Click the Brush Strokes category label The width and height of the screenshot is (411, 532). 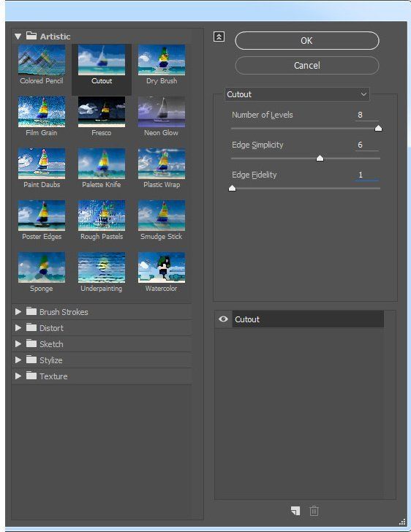coord(64,312)
